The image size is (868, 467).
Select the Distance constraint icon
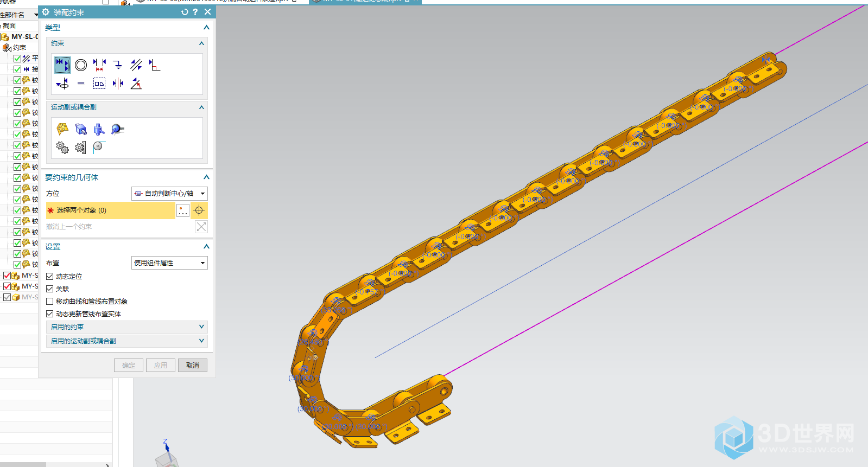99,65
